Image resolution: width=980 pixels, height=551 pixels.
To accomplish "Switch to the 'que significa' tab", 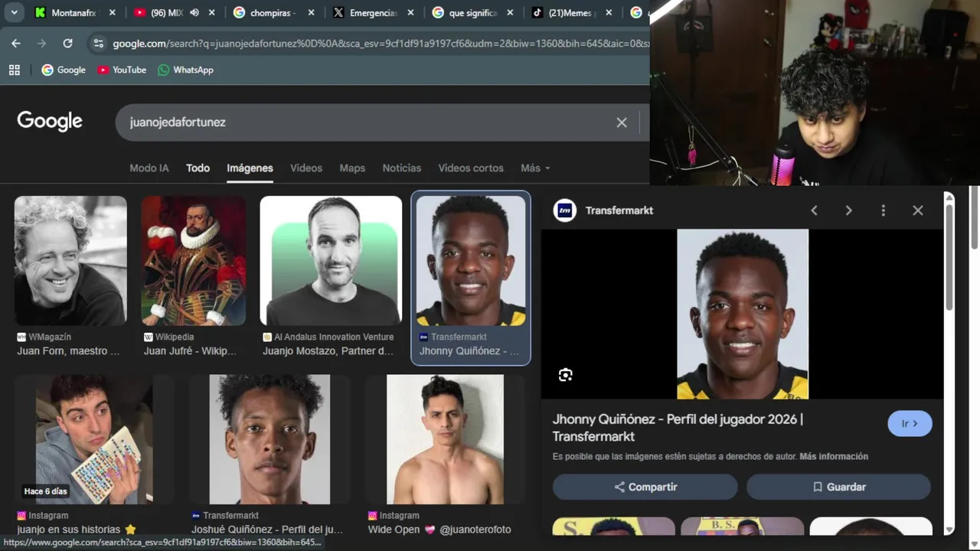I will (x=473, y=12).
